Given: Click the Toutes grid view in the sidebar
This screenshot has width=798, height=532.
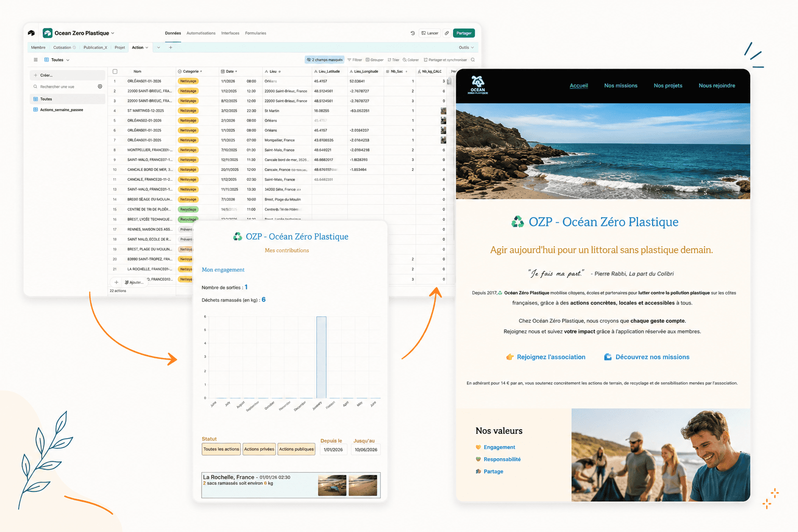Looking at the screenshot, I should click(x=68, y=99).
